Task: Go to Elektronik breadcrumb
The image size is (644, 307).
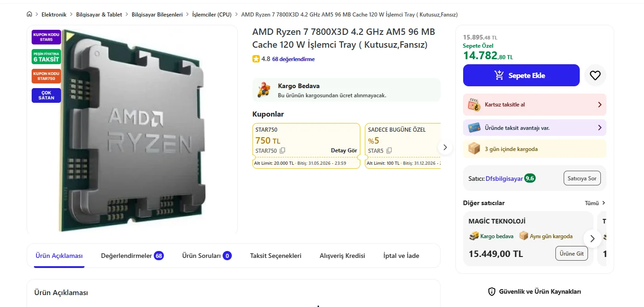Action: tap(54, 15)
